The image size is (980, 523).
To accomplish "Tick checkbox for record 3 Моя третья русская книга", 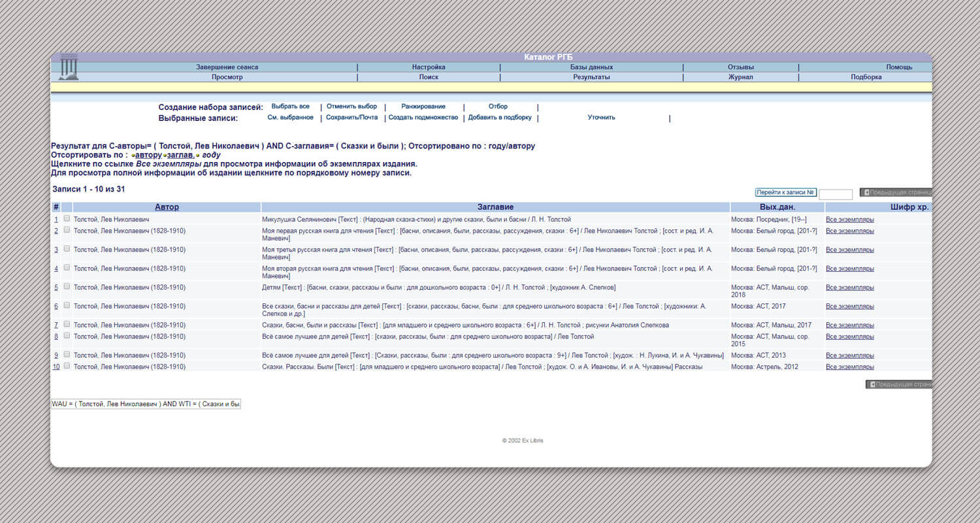I will pyautogui.click(x=67, y=249).
